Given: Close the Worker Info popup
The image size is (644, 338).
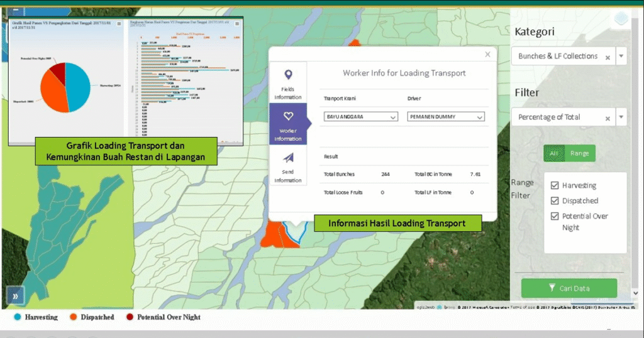Looking at the screenshot, I should 487,54.
